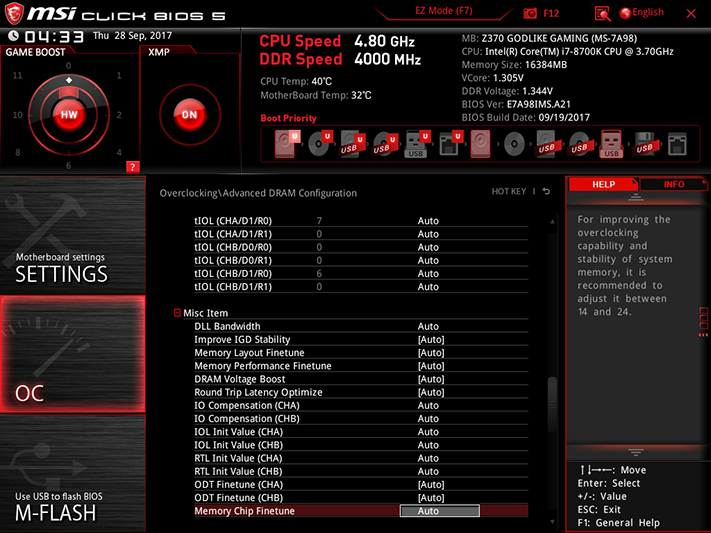Click the system clock 04:33

coord(54,37)
